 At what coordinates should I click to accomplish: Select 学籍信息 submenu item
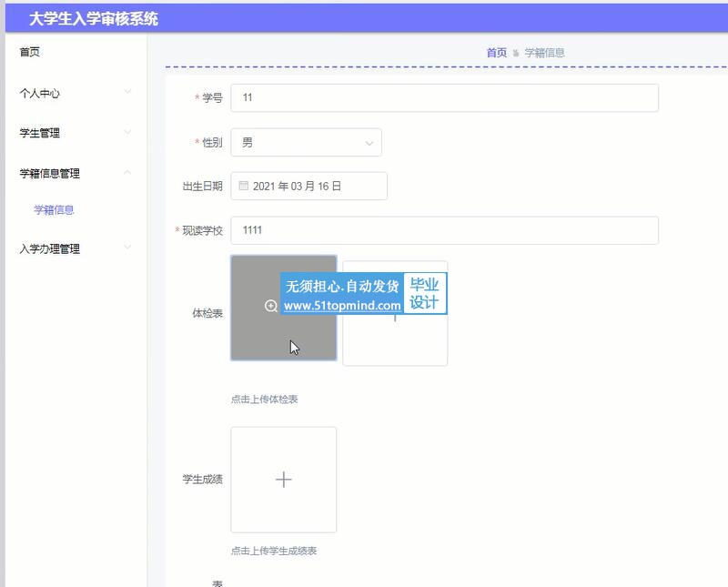tap(54, 209)
